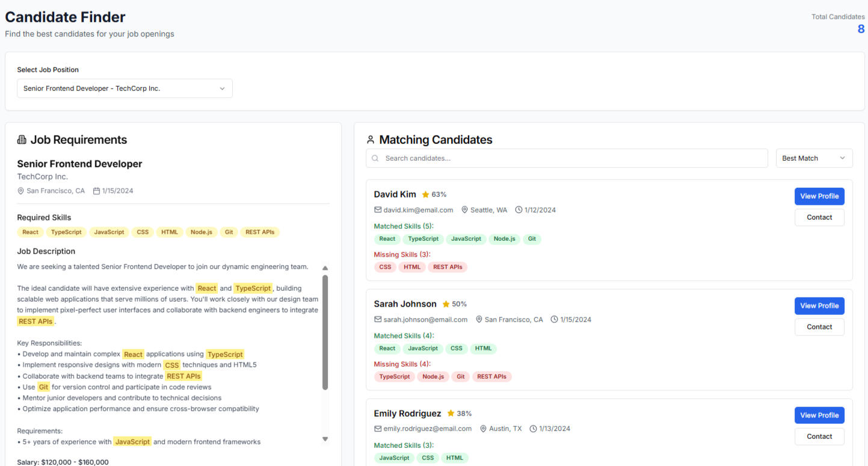Open the Select Job Position dropdown
The height and width of the screenshot is (466, 868).
(x=125, y=89)
